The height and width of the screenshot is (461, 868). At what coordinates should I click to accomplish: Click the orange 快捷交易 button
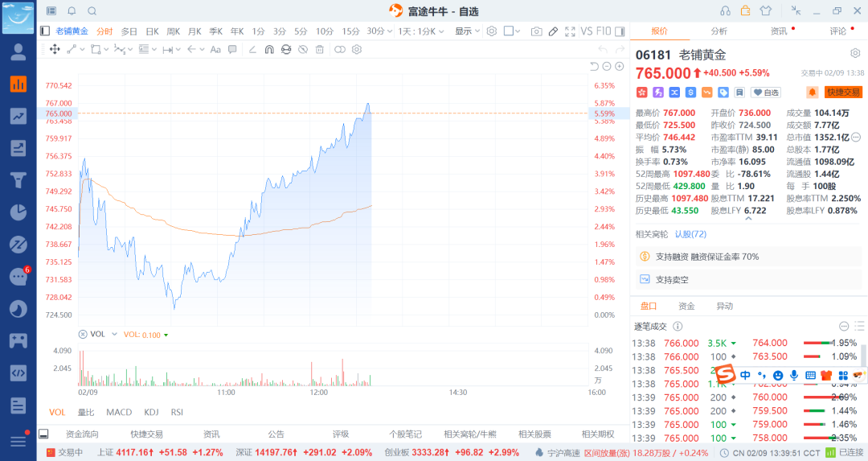click(843, 92)
